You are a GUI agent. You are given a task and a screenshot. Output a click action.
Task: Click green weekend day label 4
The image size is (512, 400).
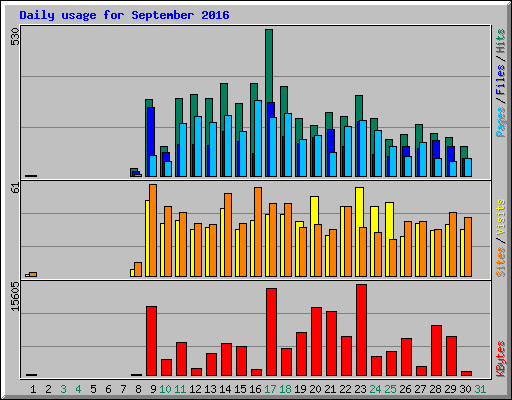pos(78,389)
